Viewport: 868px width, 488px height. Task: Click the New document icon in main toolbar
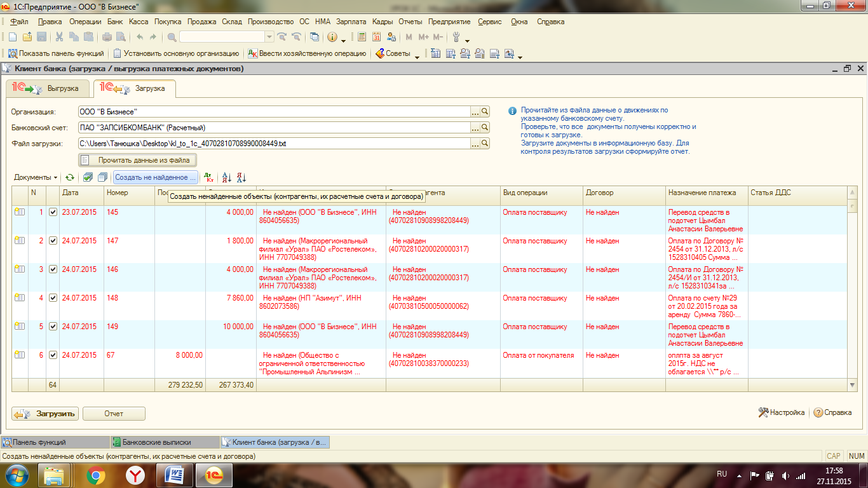tap(12, 37)
